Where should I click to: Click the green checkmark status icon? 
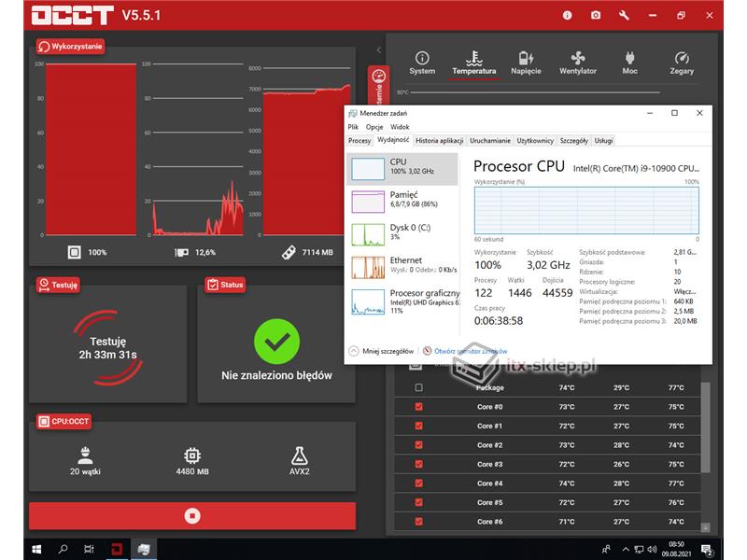click(276, 342)
